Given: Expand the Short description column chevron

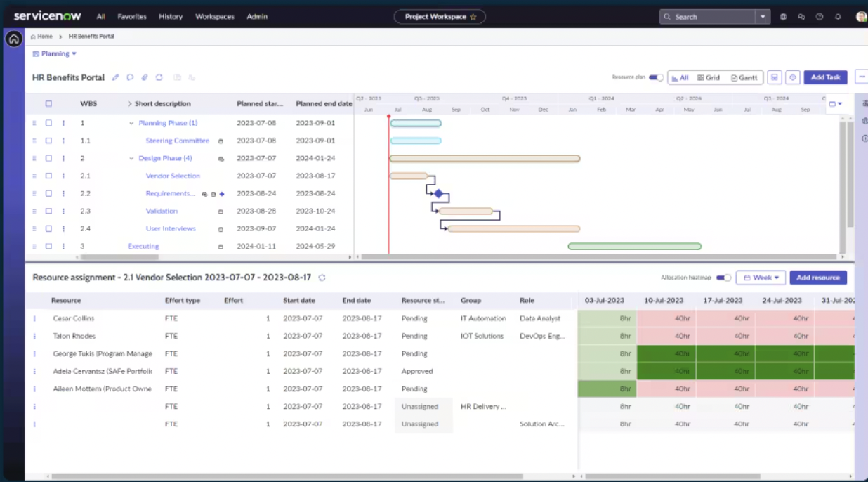Looking at the screenshot, I should click(x=129, y=103).
